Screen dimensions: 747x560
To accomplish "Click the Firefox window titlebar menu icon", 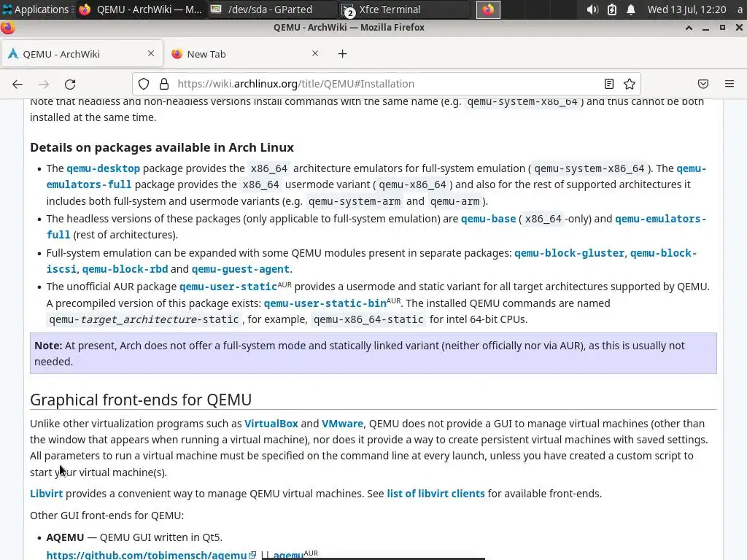I will (7, 28).
